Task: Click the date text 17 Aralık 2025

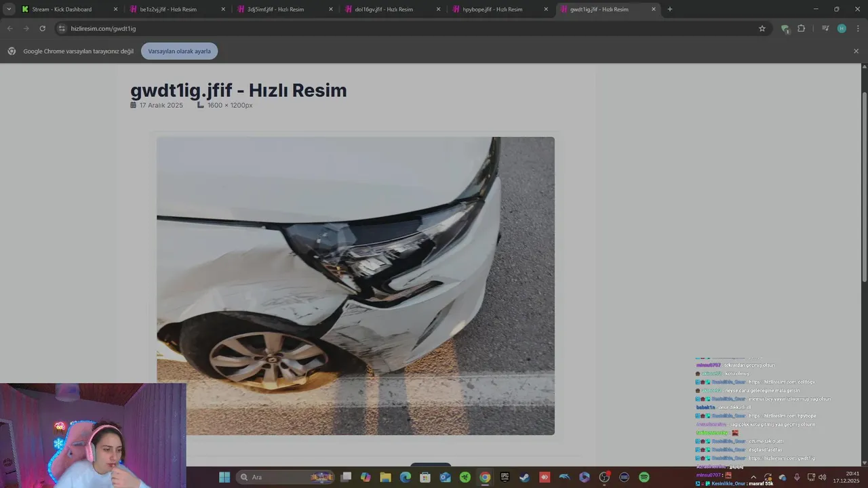Action: (x=161, y=105)
